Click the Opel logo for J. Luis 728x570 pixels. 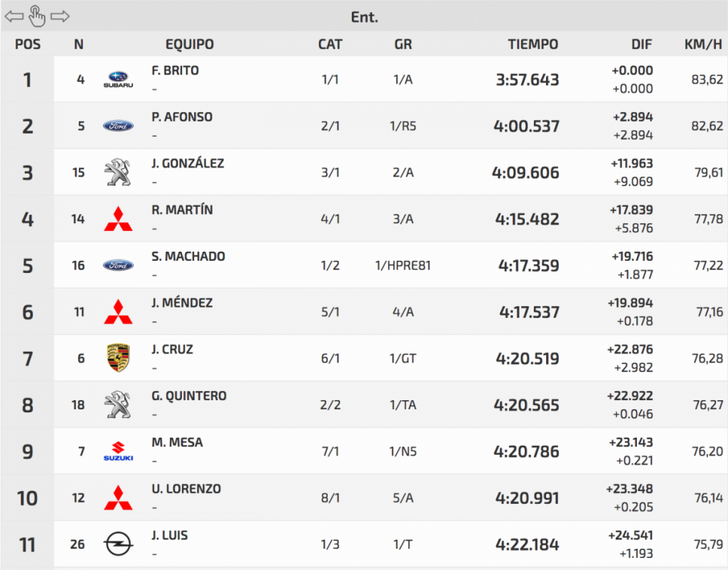118,544
